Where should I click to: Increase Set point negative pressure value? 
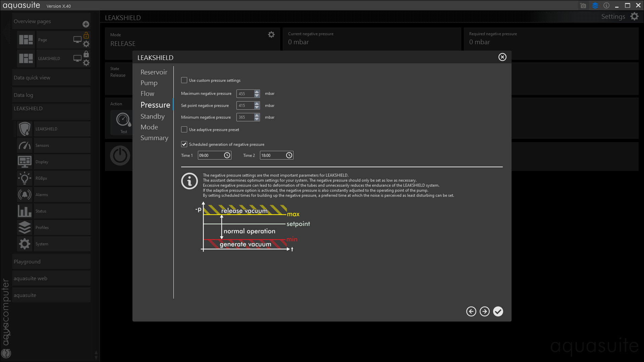tap(257, 104)
